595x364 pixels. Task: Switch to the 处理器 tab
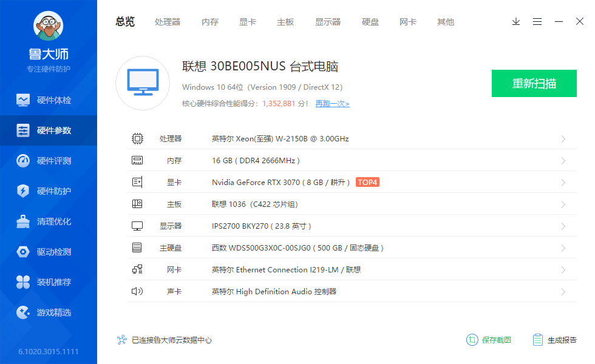click(168, 22)
